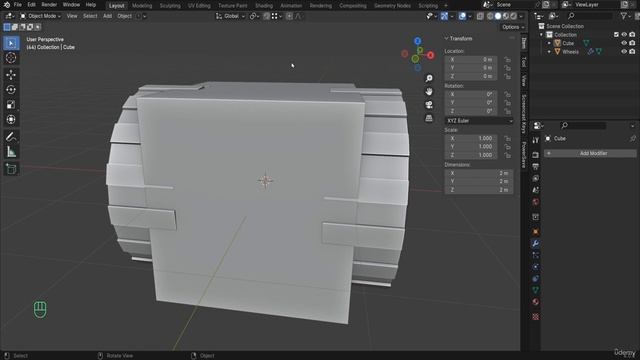
Task: Hide the Collection in viewport
Action: 624,35
